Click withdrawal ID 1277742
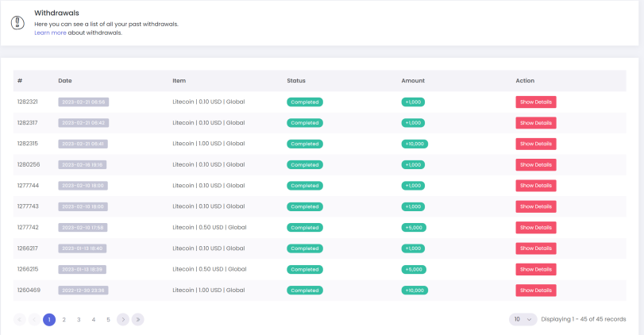The image size is (644, 335). 28,228
